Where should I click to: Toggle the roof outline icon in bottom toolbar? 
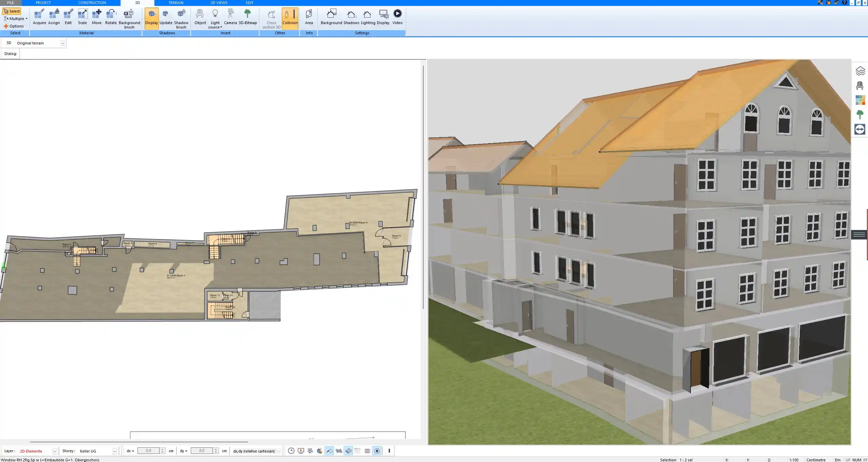329,451
